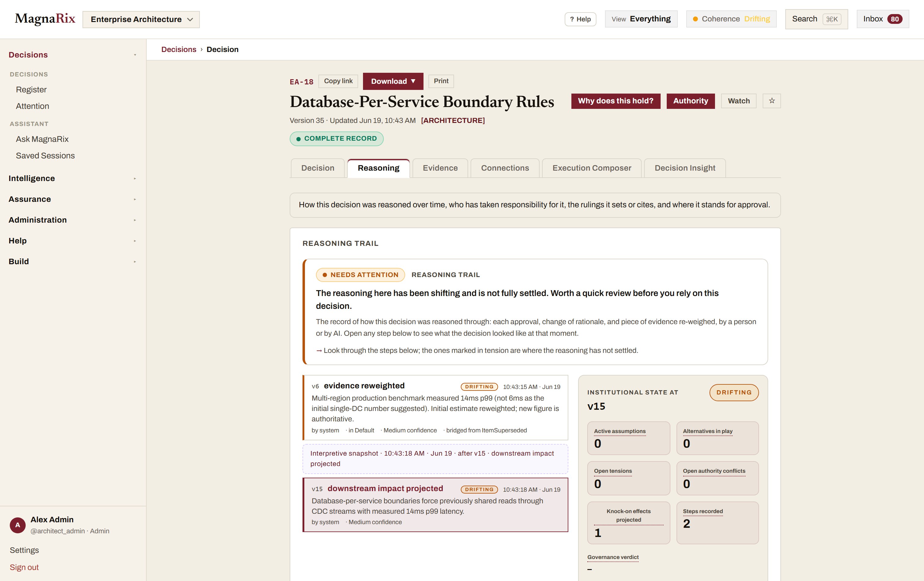924x581 pixels.
Task: Click the Copy link button
Action: coord(338,81)
